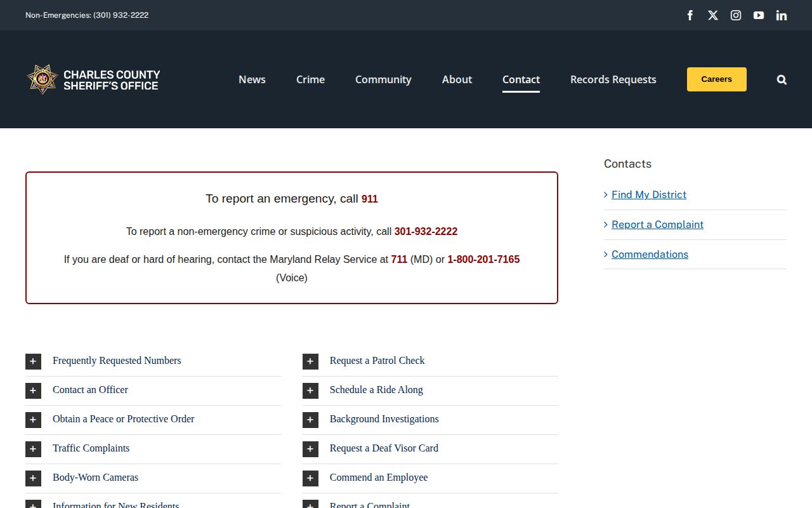
Task: Open the Instagram social icon
Action: [736, 15]
